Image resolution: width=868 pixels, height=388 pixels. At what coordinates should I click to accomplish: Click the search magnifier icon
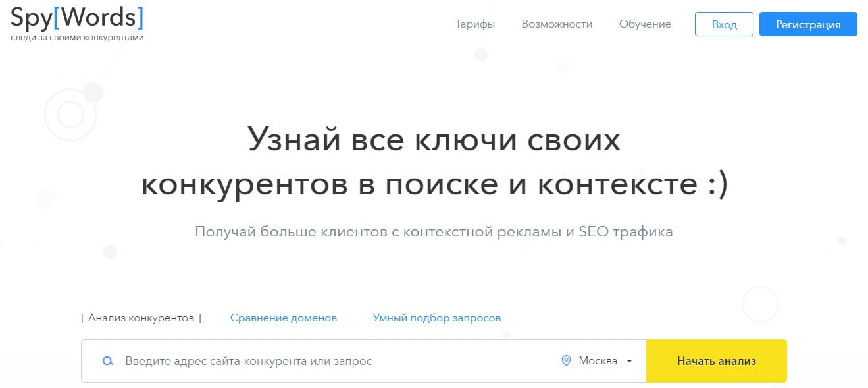point(107,361)
